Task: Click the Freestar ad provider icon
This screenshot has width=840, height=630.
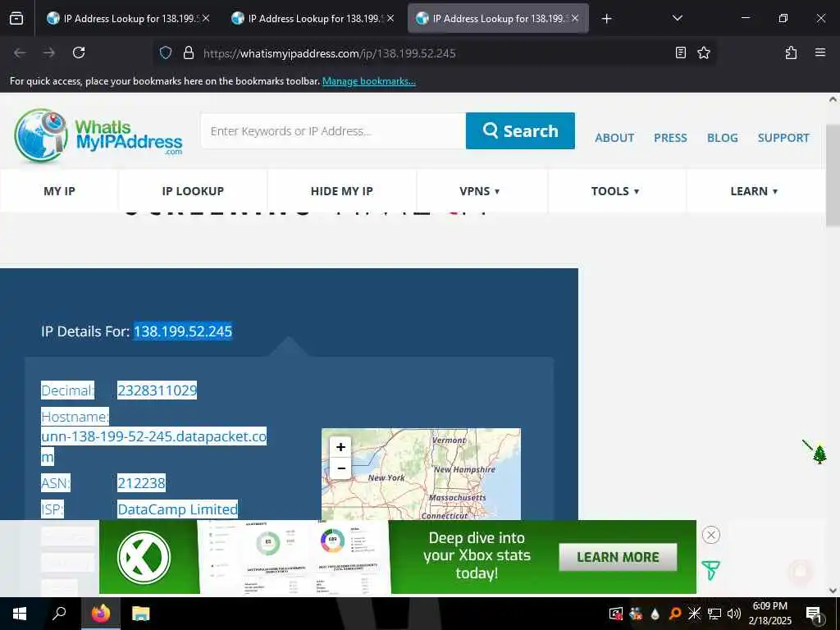Action: pos(710,570)
